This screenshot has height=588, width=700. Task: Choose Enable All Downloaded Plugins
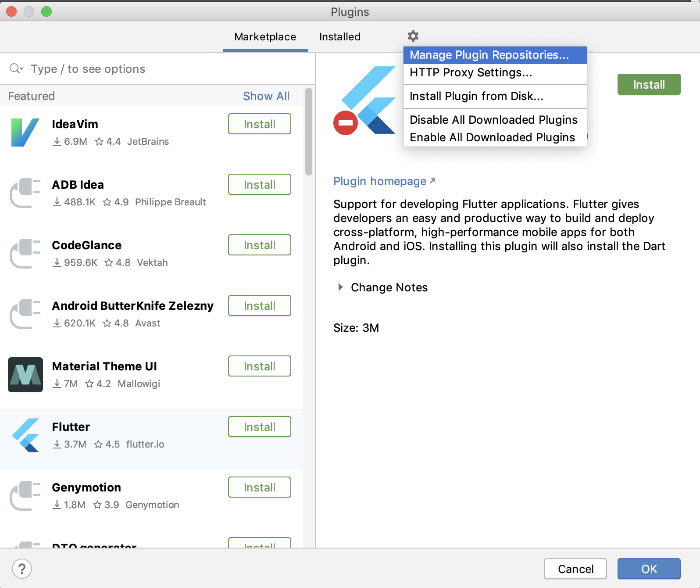(495, 137)
